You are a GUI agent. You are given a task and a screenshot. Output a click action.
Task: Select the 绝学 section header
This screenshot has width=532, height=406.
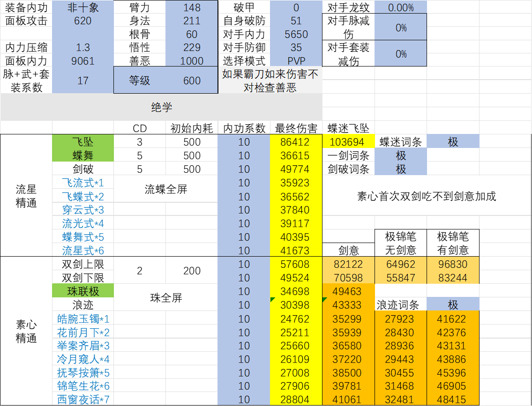[x=161, y=106]
